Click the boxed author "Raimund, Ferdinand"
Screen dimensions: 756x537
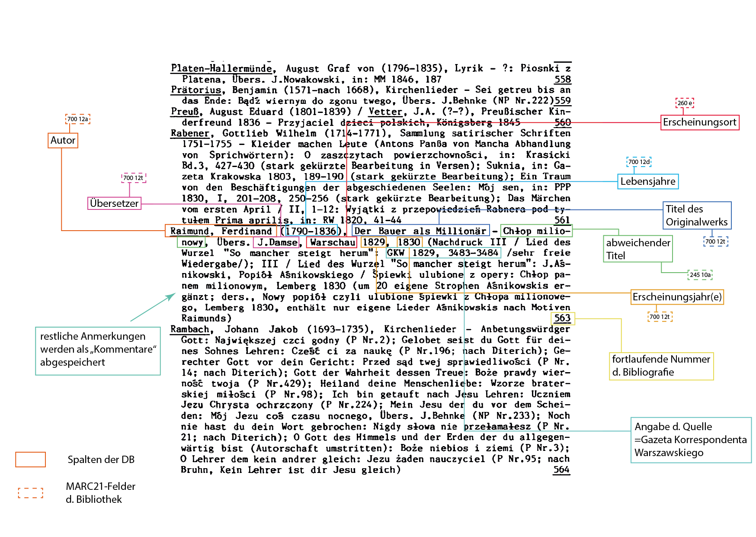tap(221, 231)
